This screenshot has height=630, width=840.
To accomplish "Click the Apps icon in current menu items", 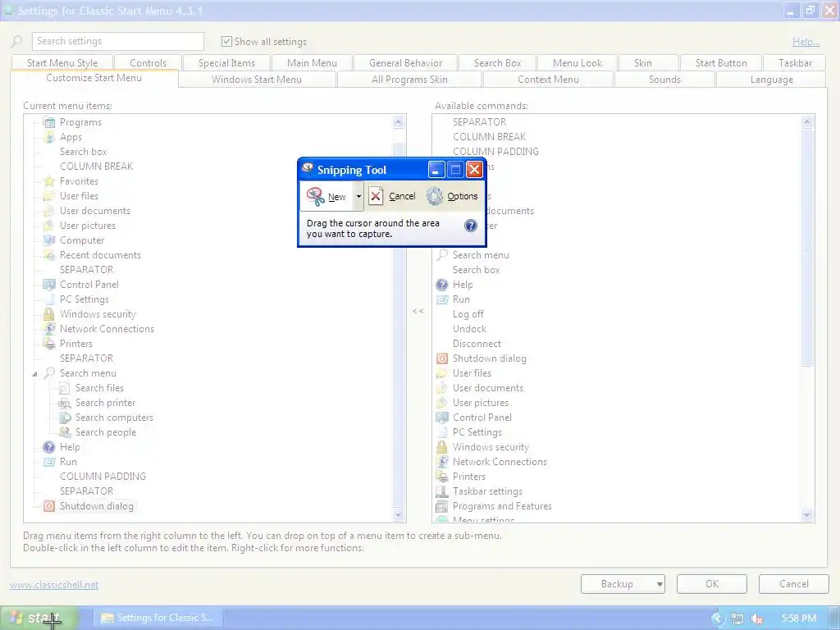I will click(x=49, y=137).
